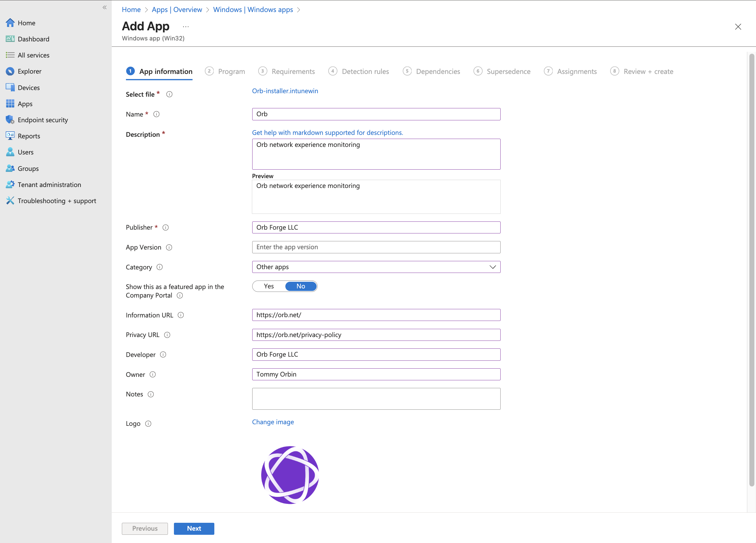This screenshot has height=543, width=756.
Task: Collapse the left navigation sidebar
Action: [x=105, y=7]
